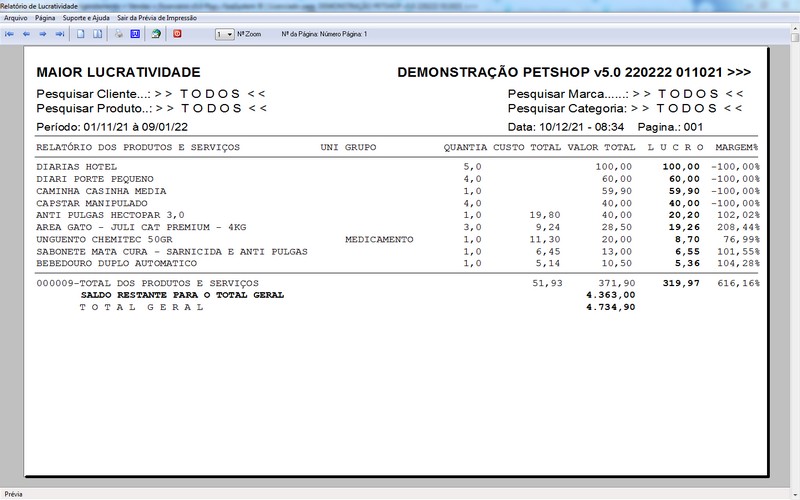Go to first page arrow icon
The image size is (800, 500).
click(9, 34)
